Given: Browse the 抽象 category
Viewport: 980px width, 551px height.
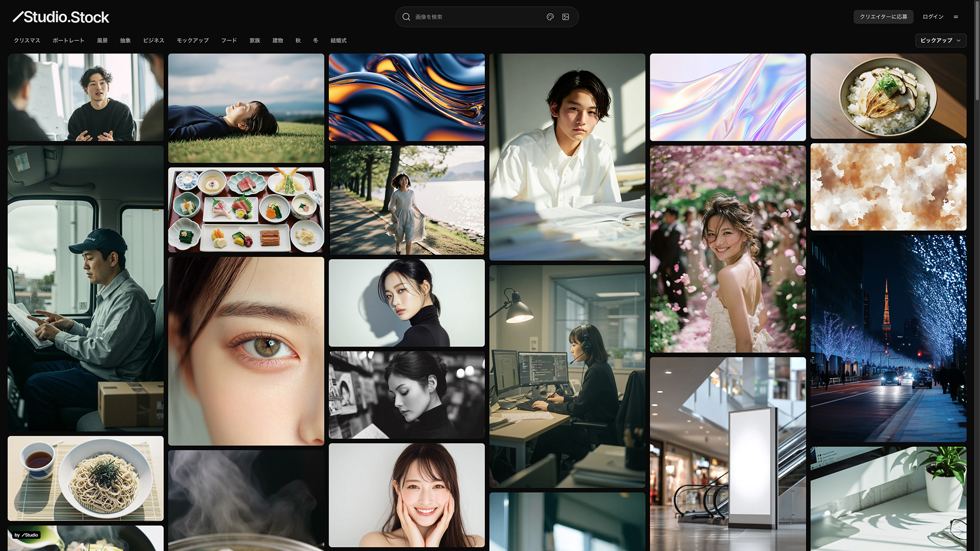Looking at the screenshot, I should pyautogui.click(x=125, y=40).
